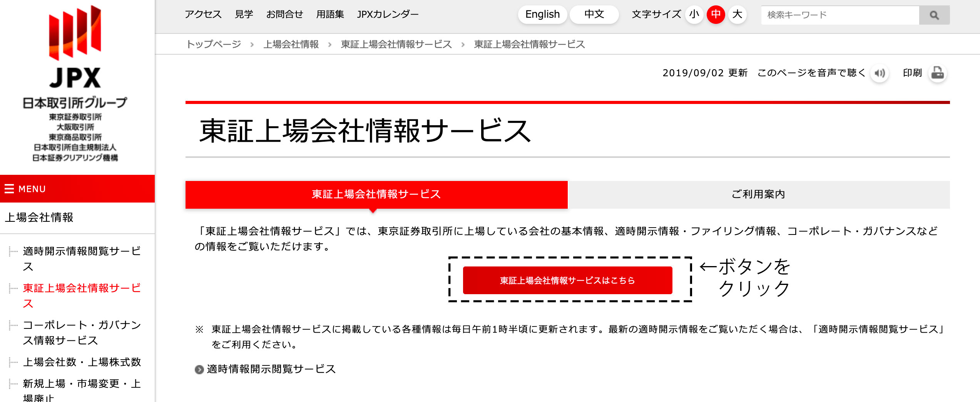Click the 印刷 print label
The image size is (980, 402).
tap(912, 73)
